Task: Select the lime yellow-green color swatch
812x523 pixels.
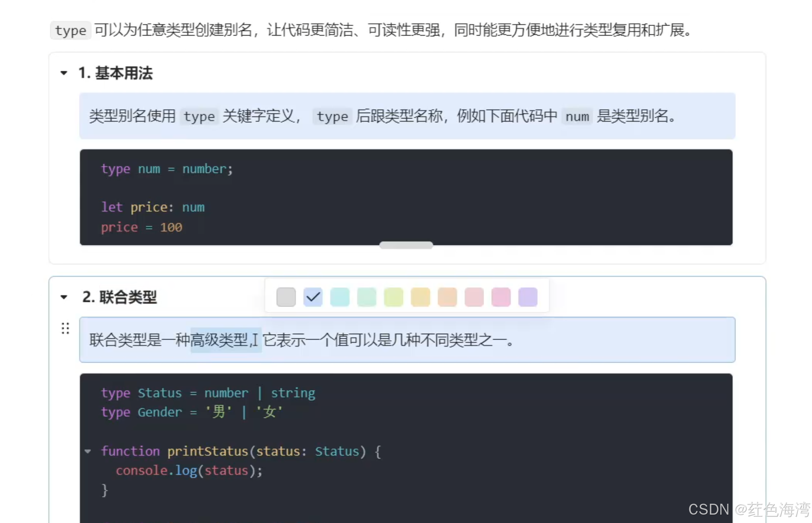Action: (x=393, y=297)
